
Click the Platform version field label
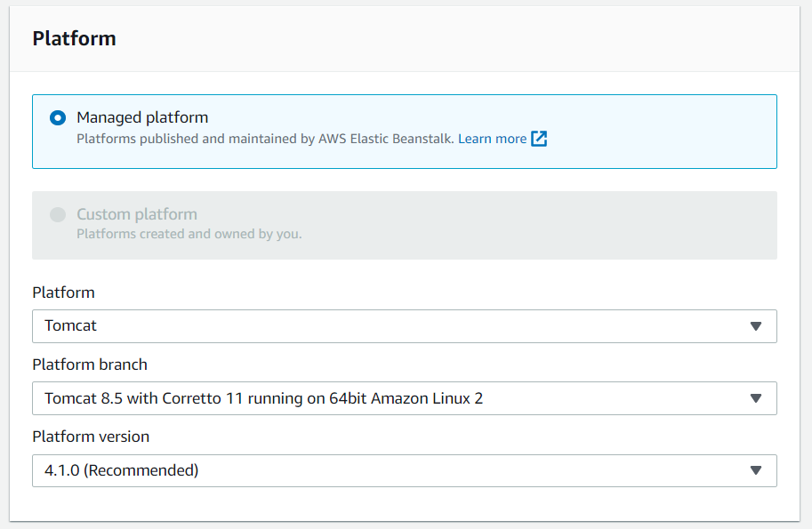click(x=91, y=437)
